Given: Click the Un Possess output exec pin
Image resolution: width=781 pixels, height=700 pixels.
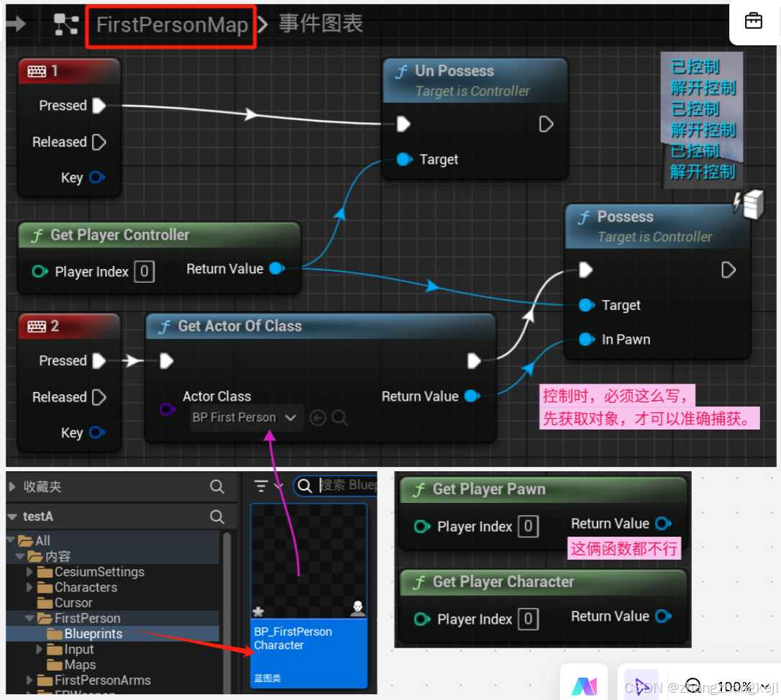Looking at the screenshot, I should coord(546,124).
